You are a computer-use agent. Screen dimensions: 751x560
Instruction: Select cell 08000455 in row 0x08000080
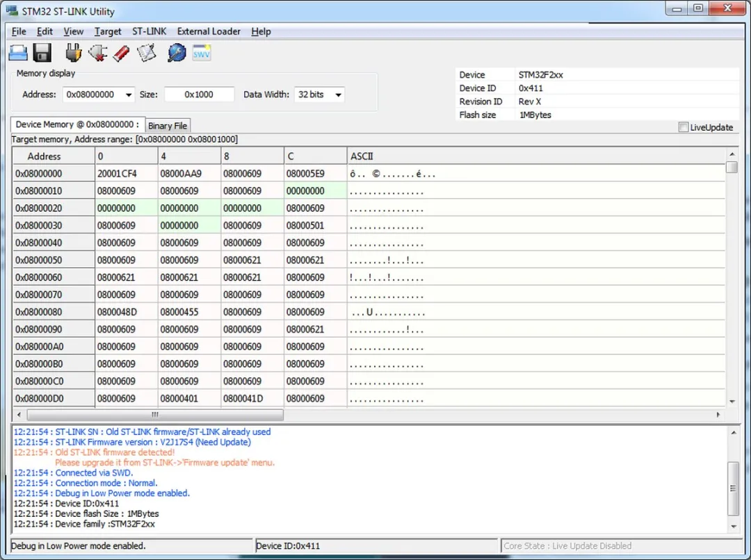click(189, 312)
